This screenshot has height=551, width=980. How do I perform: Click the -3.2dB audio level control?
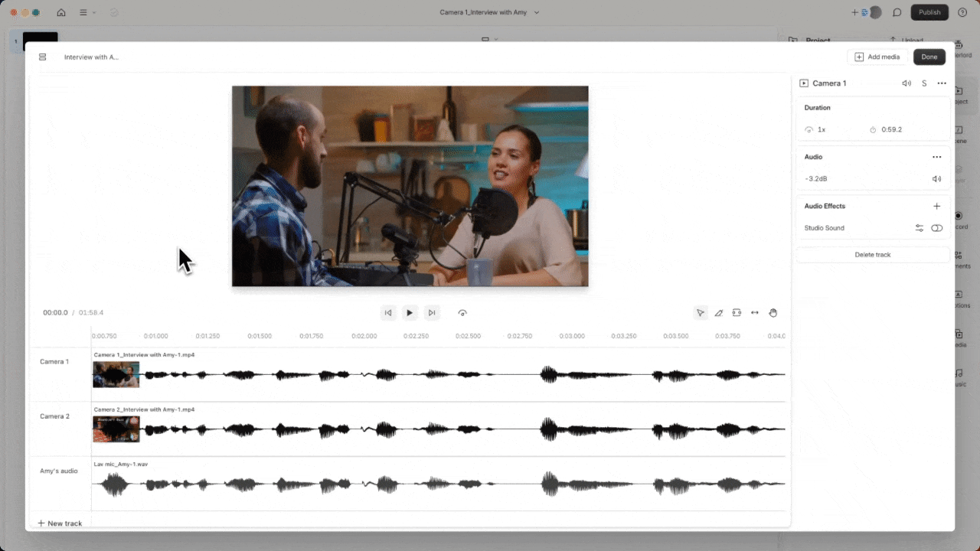click(x=816, y=179)
